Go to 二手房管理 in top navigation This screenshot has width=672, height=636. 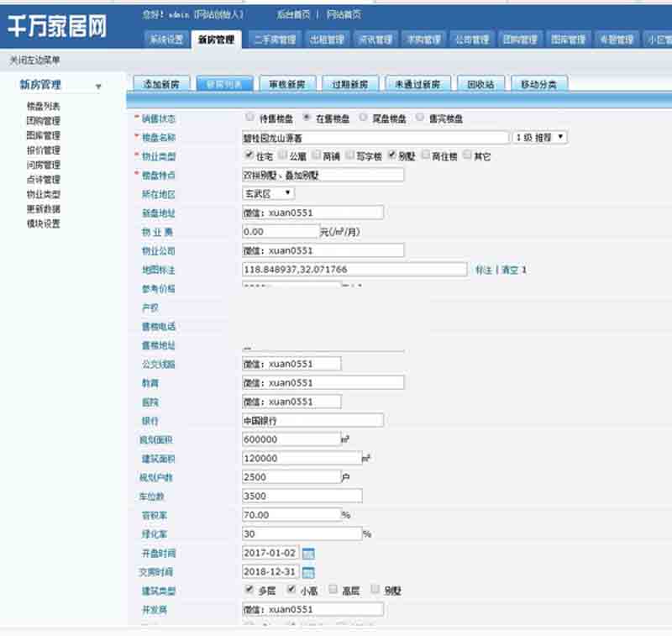(x=275, y=39)
